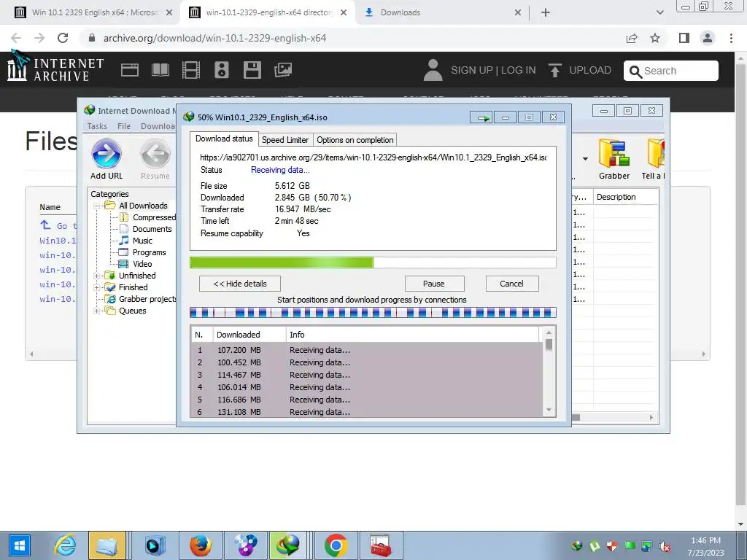Cancel the current download
The width and height of the screenshot is (747, 560).
pyautogui.click(x=512, y=284)
